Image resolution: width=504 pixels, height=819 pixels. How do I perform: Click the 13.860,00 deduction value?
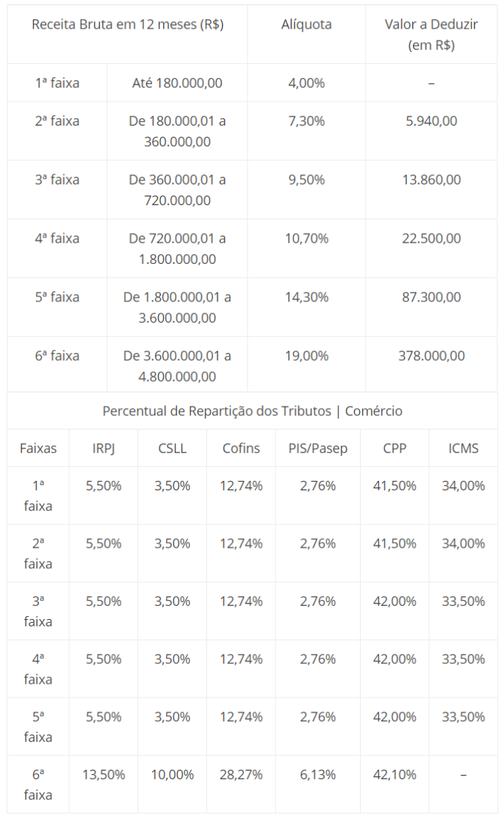pos(431,179)
